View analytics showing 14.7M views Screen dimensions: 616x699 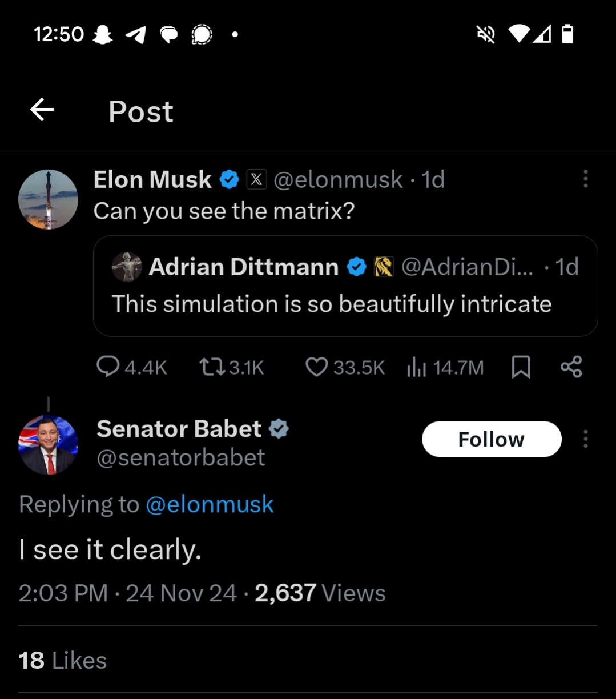tap(445, 367)
